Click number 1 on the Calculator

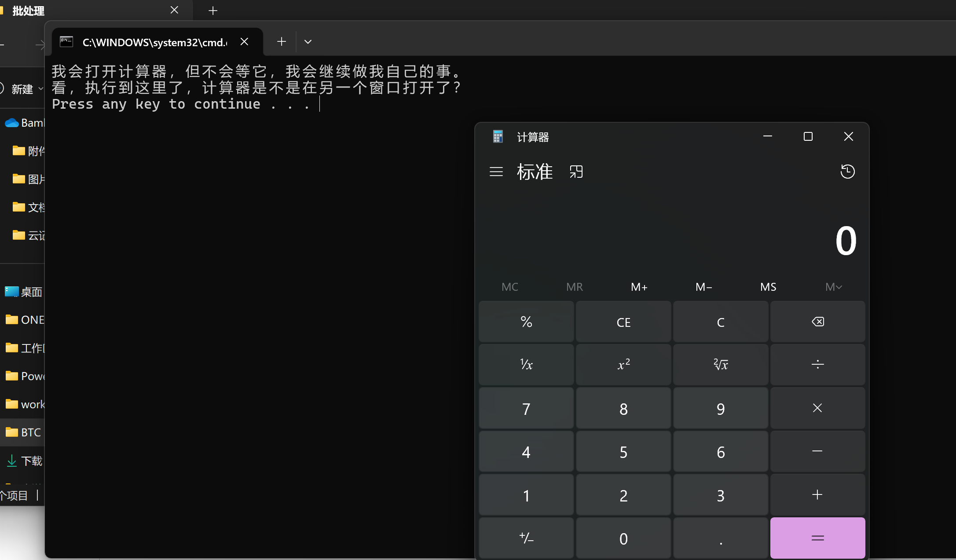point(526,494)
